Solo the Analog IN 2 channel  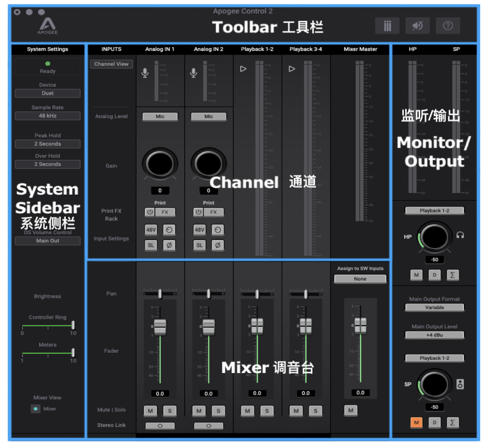218,411
